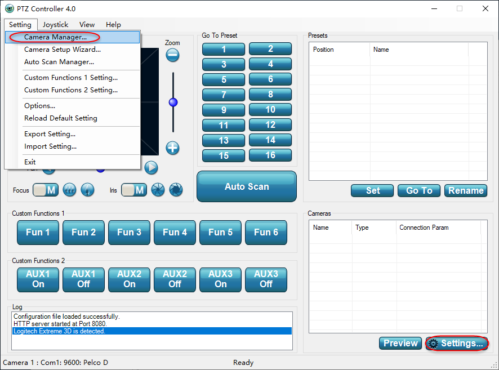Toggle the Iris manual/auto switch
499x370 pixels.
point(134,190)
